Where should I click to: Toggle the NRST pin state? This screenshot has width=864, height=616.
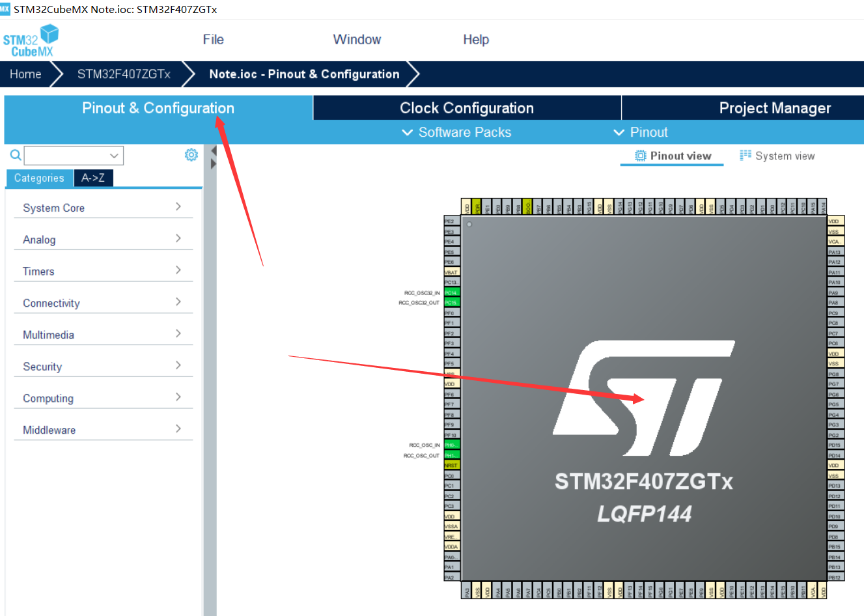451,465
